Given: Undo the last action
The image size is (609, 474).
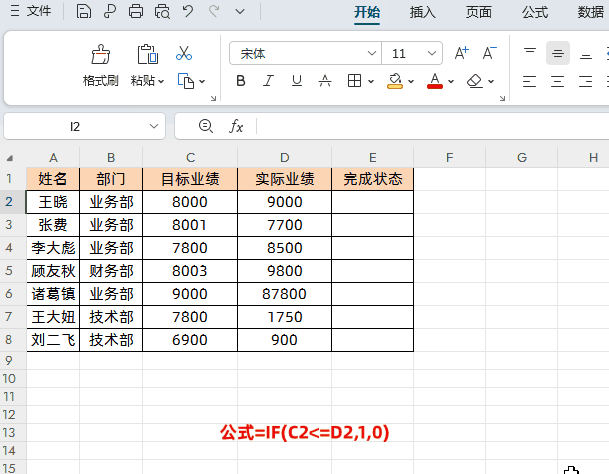Looking at the screenshot, I should [188, 11].
